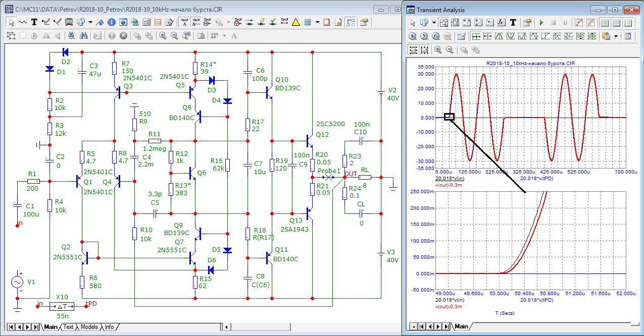Viewport: 644px width, 336px height.
Task: Pick the orthogonal Wire mode pencil tool
Action: (x=45, y=22)
